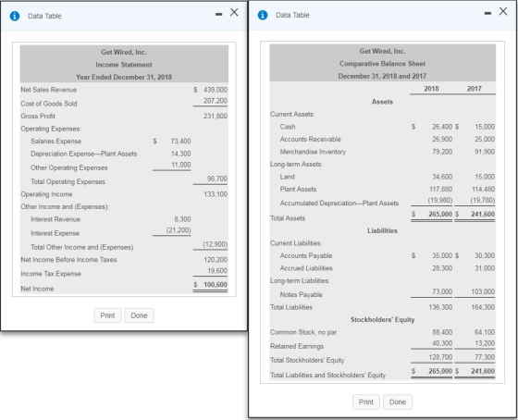
Task: Click the Income Statement title heading
Action: [x=124, y=65]
